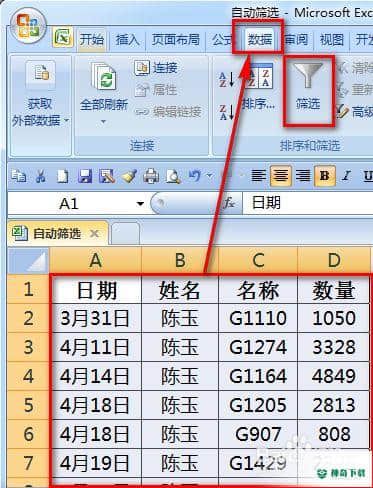Open 全部刷新 dropdown arrow
This screenshot has width=373, height=488.
103,122
